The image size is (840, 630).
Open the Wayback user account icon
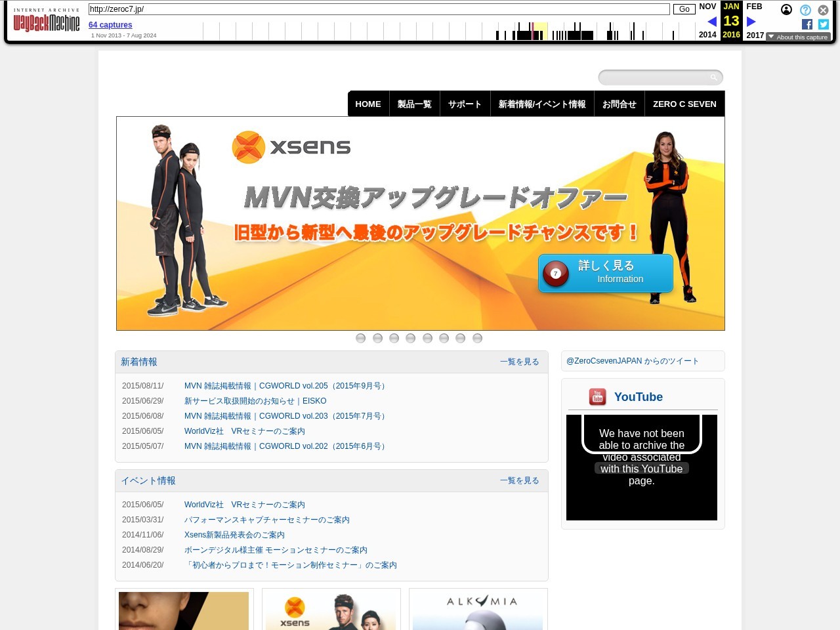click(786, 10)
